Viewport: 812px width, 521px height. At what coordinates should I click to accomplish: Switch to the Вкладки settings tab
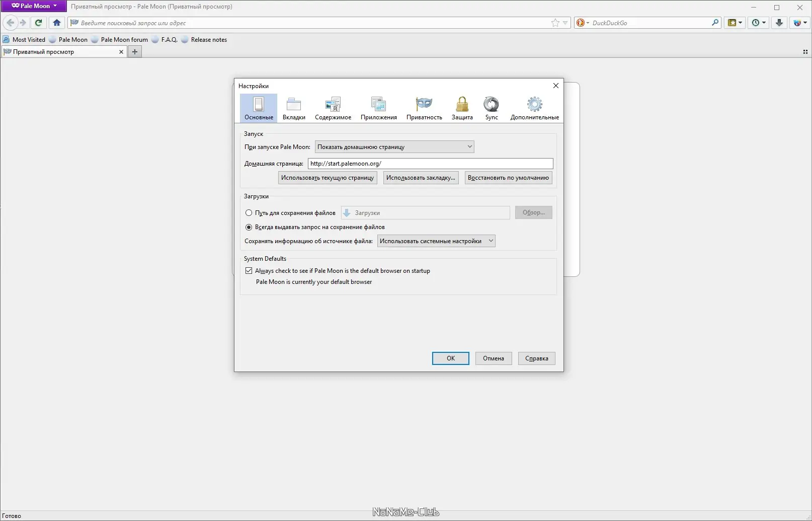[294, 108]
